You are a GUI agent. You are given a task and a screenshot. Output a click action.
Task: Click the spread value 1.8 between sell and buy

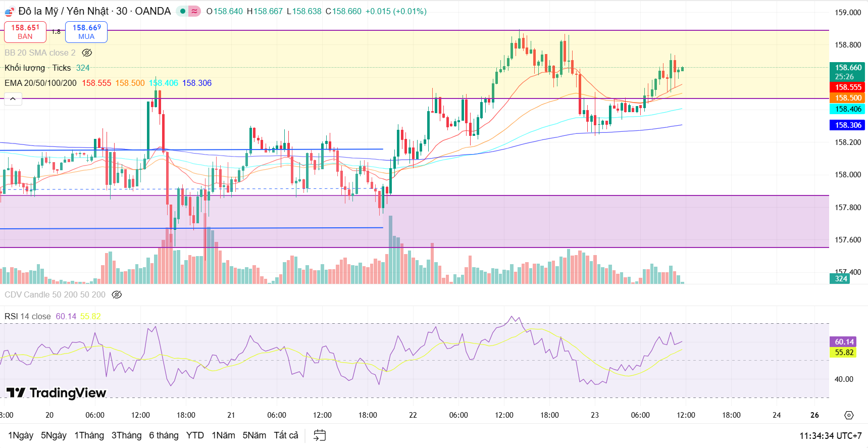[56, 32]
